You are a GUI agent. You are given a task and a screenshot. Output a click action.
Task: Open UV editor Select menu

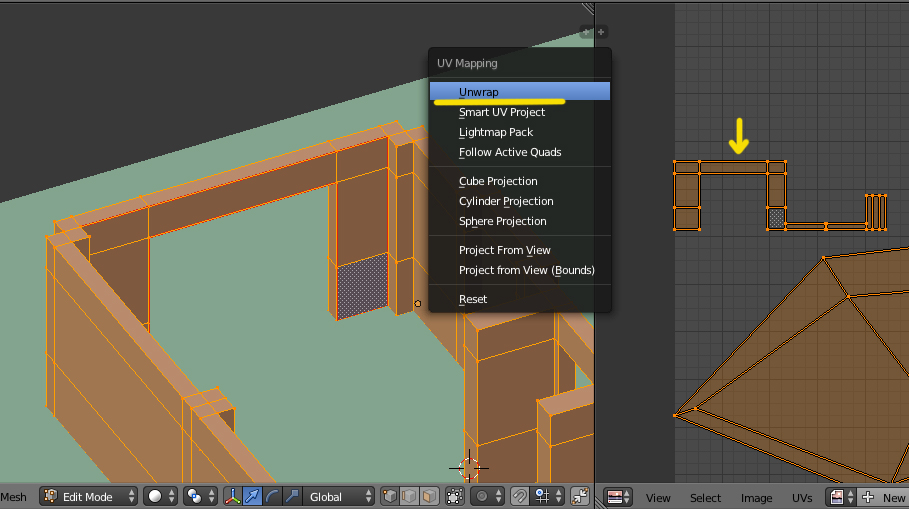pos(705,498)
